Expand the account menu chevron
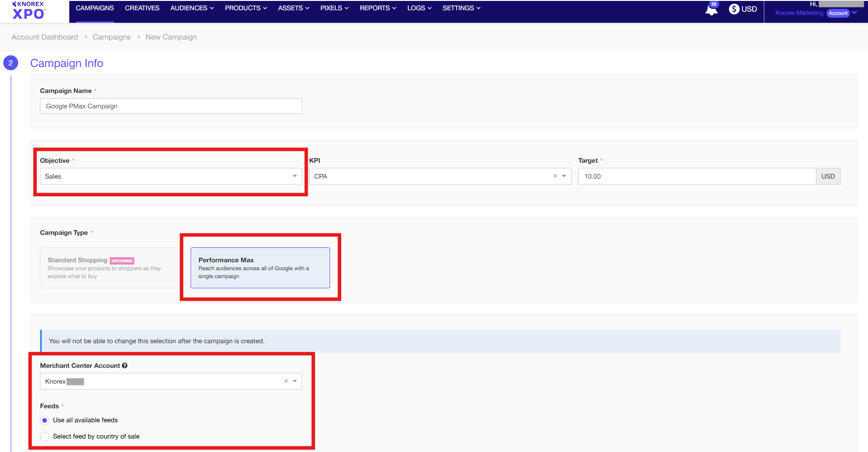This screenshot has height=452, width=868. tap(855, 13)
